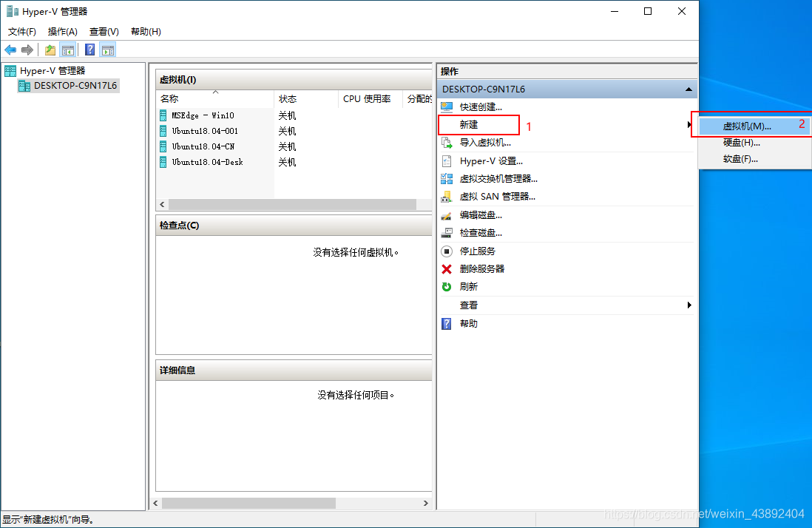This screenshot has height=528, width=812.
Task: Open Hyper-V 设置...
Action: [491, 161]
